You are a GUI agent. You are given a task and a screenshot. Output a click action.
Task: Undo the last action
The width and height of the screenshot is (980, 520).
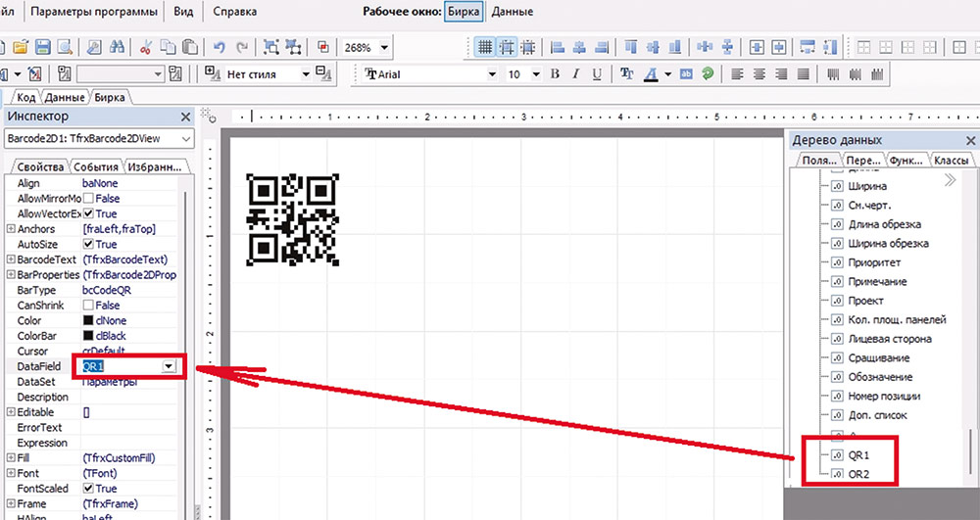coord(219,47)
